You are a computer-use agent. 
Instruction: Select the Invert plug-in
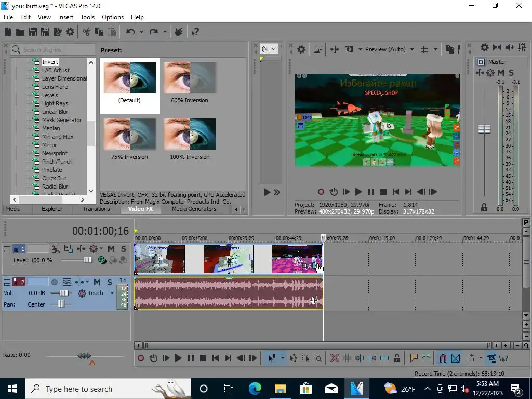pyautogui.click(x=50, y=62)
